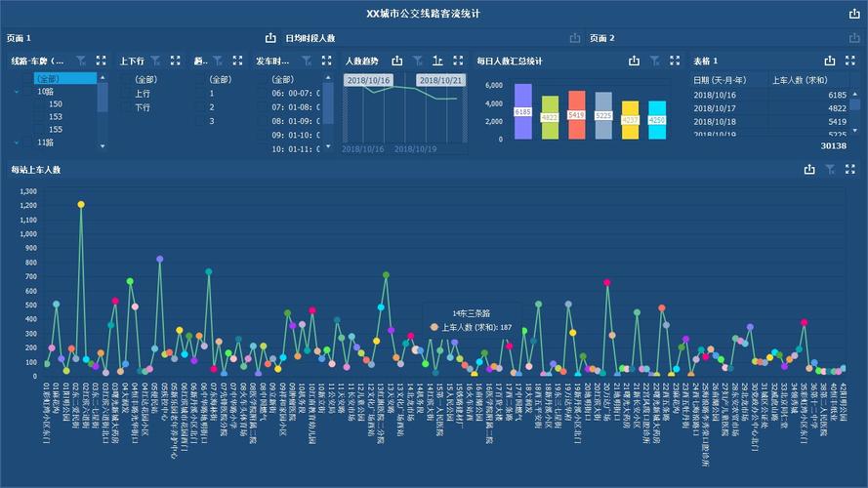Open the 日均时段人数 page tab
The image size is (868, 488).
pyautogui.click(x=310, y=38)
